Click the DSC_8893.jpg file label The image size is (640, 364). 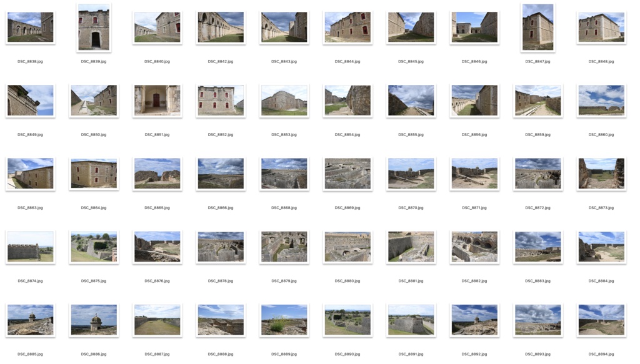[x=537, y=354]
